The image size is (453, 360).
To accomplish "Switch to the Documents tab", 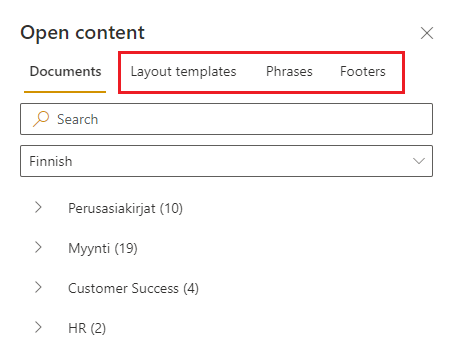I will (x=65, y=71).
